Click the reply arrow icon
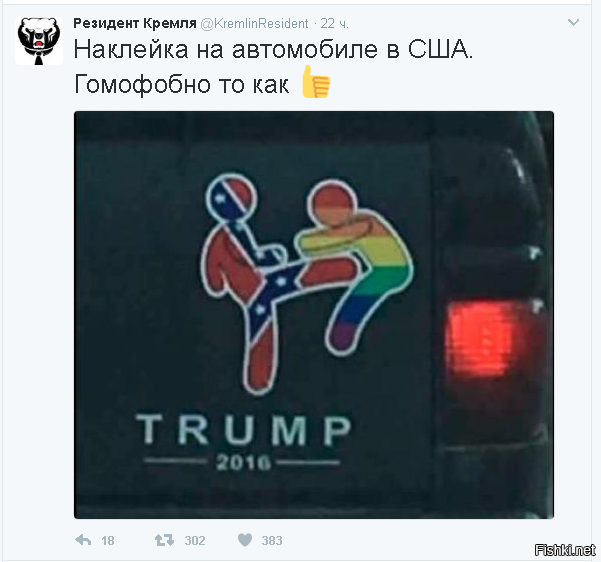 pos(84,540)
